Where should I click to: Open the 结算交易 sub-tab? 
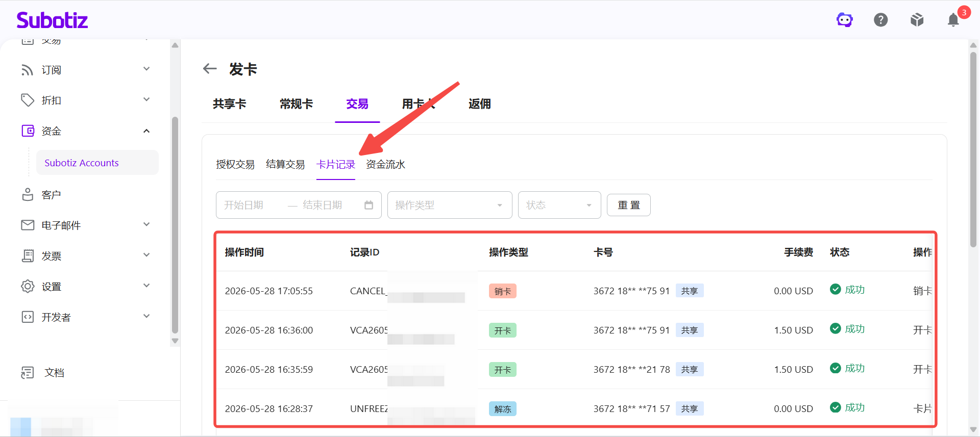pyautogui.click(x=285, y=164)
